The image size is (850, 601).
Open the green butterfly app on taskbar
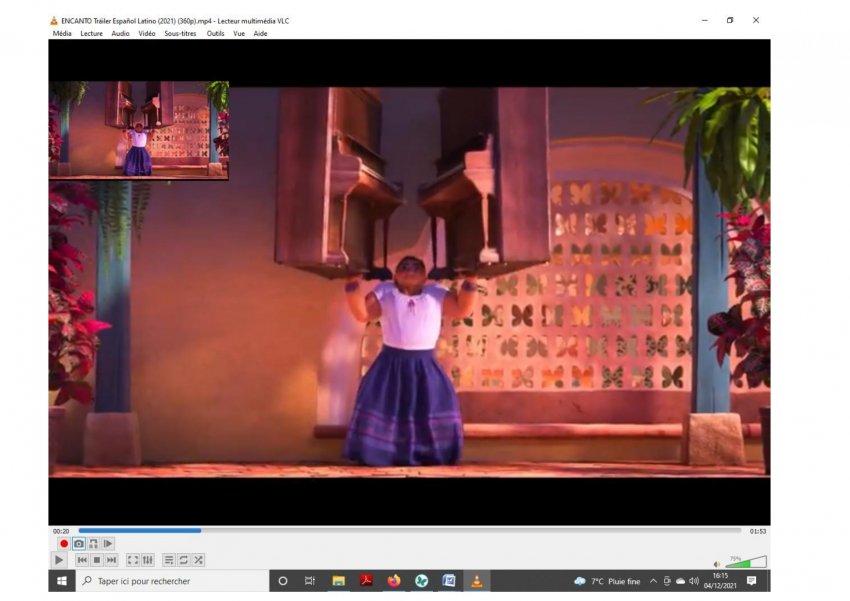(x=421, y=581)
